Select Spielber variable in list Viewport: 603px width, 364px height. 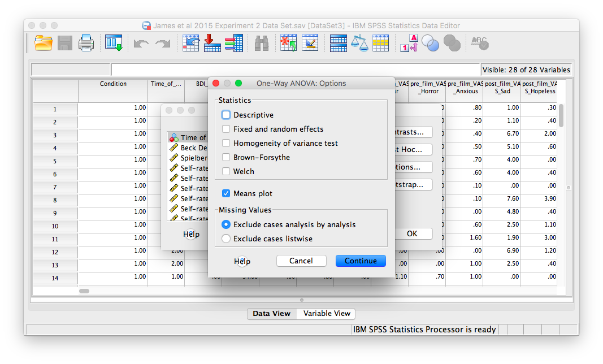[188, 158]
